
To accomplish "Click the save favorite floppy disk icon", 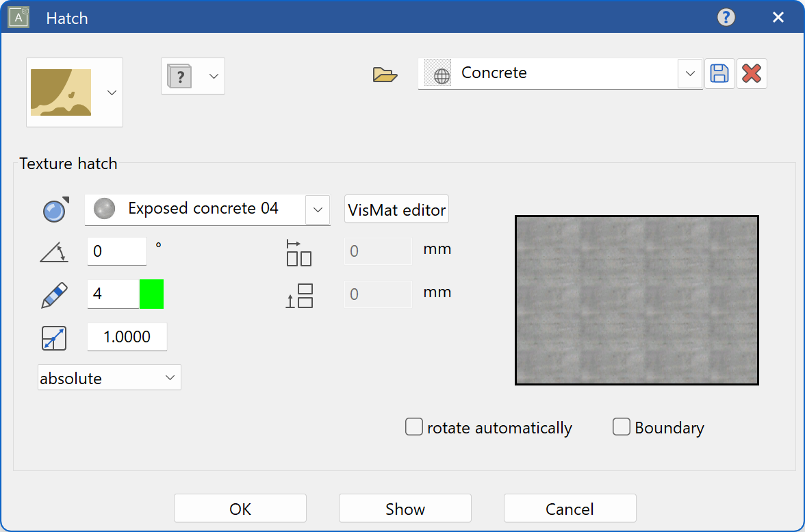I will pyautogui.click(x=719, y=74).
